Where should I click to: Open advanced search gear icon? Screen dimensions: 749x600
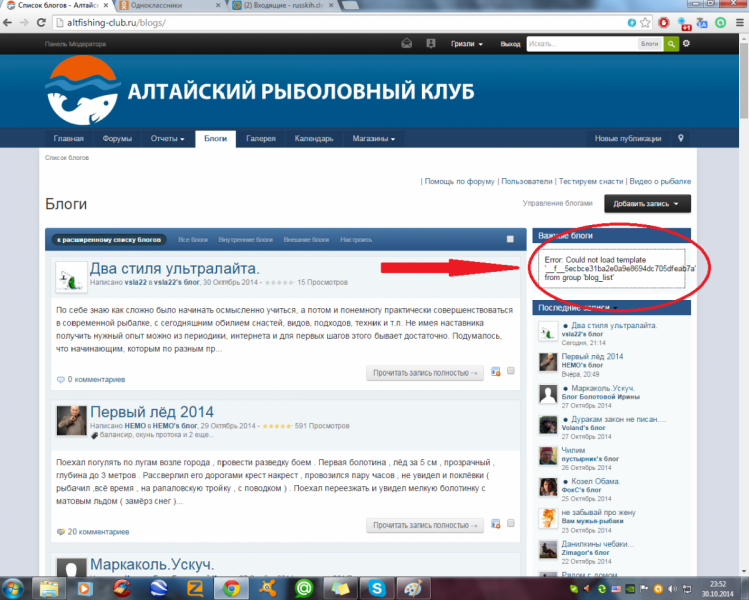pyautogui.click(x=686, y=43)
